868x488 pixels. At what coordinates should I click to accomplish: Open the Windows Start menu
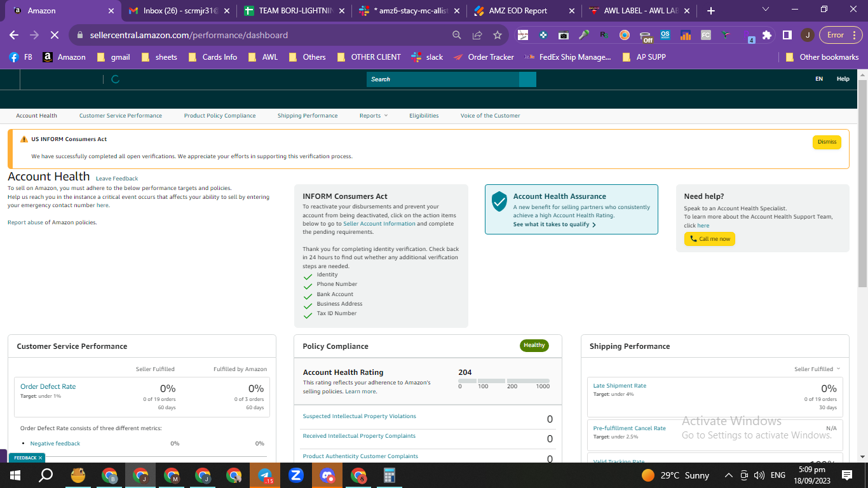(15, 475)
